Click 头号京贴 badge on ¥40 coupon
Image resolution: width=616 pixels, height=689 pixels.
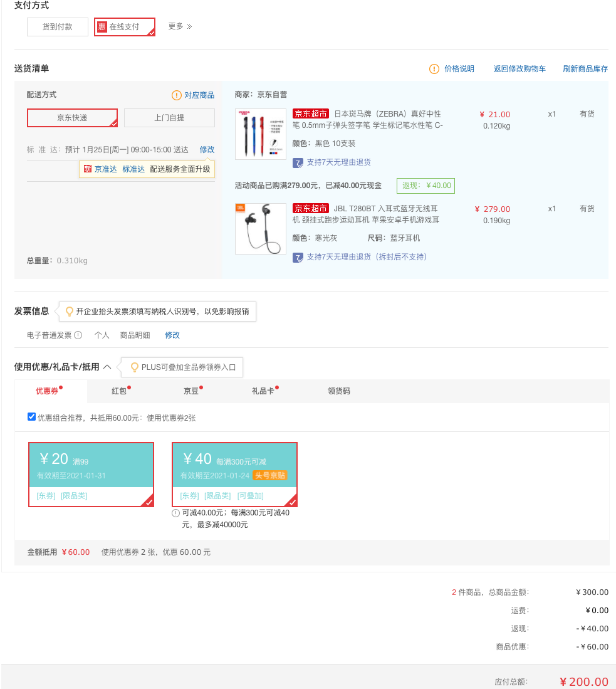pyautogui.click(x=270, y=475)
